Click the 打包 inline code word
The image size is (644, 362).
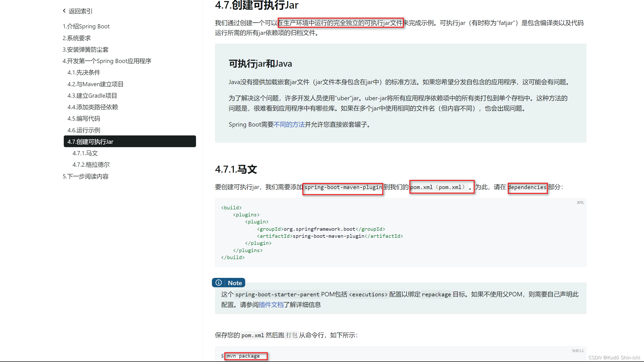pyautogui.click(x=292, y=335)
